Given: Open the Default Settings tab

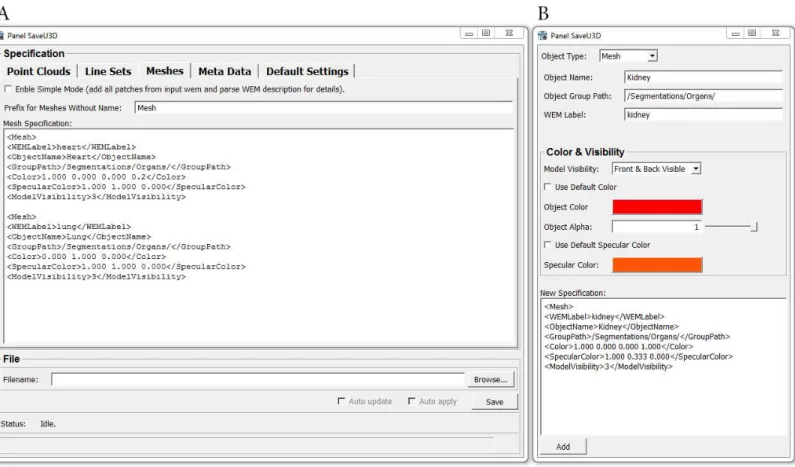Looking at the screenshot, I should coord(307,71).
